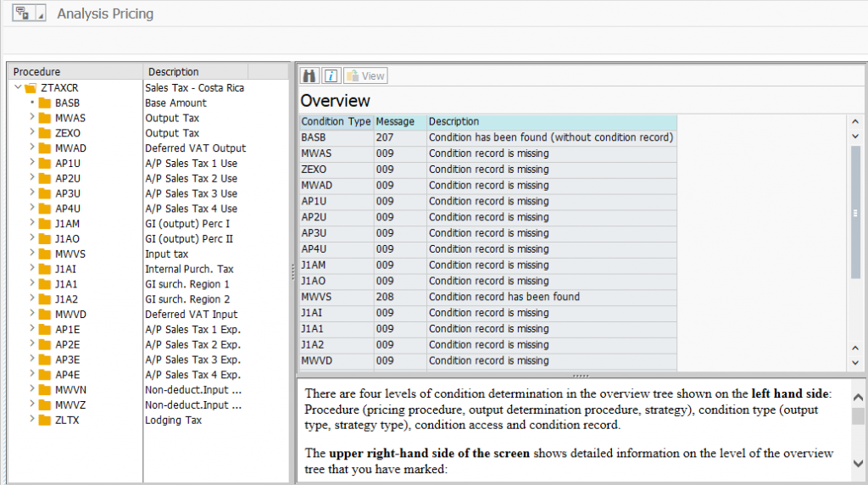Viewport: 868px width, 485px height.
Task: Select the MWVS tree label
Action: coord(70,254)
